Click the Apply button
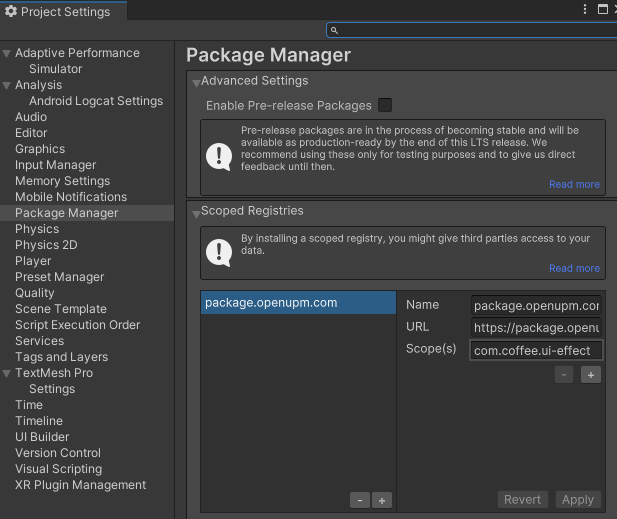Image resolution: width=617 pixels, height=519 pixels. click(x=578, y=500)
